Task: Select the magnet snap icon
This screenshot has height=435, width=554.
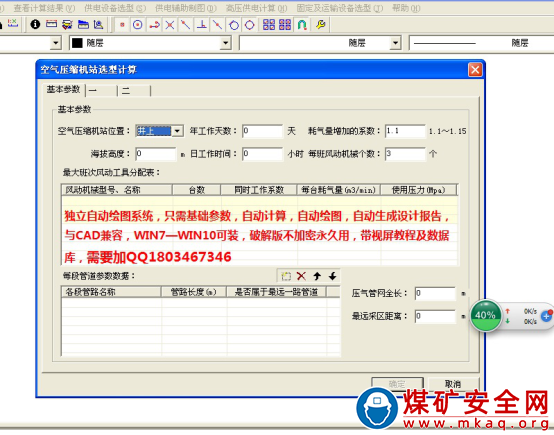Action: click(302, 24)
